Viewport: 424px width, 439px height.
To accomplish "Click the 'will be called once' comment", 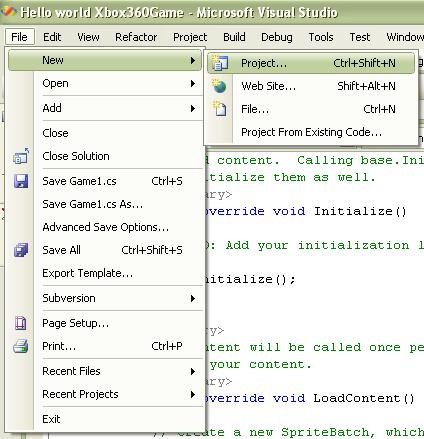I will tap(314, 347).
